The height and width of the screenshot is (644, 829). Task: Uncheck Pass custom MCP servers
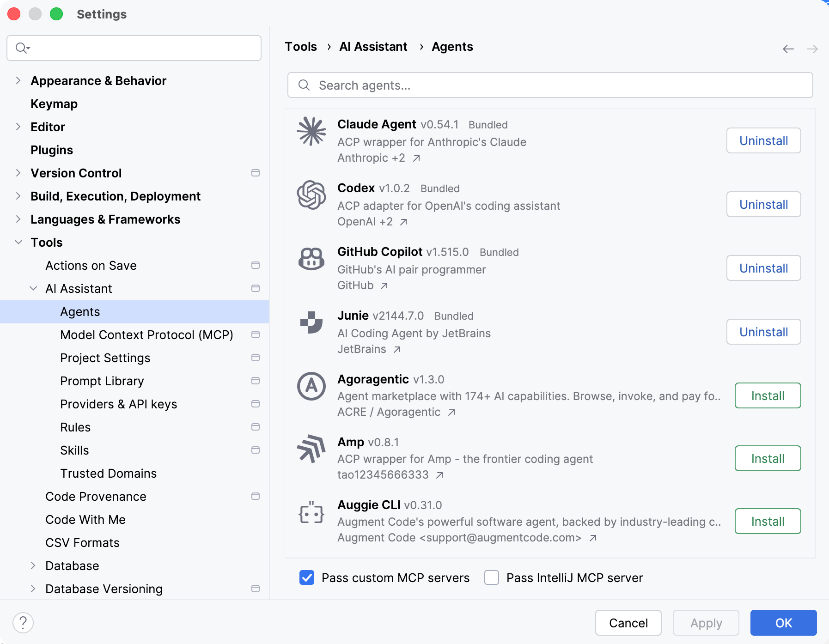click(x=307, y=577)
